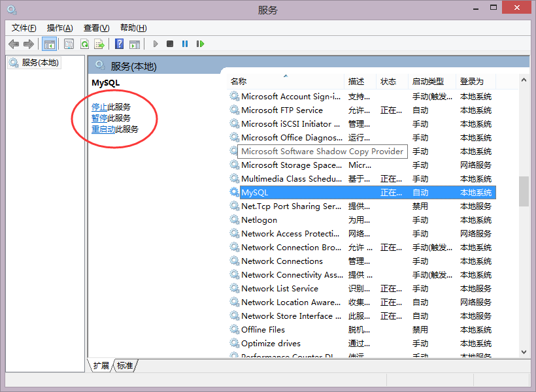This screenshot has width=536, height=392.
Task: Click the vertical scrollbar thumb
Action: pyautogui.click(x=524, y=191)
